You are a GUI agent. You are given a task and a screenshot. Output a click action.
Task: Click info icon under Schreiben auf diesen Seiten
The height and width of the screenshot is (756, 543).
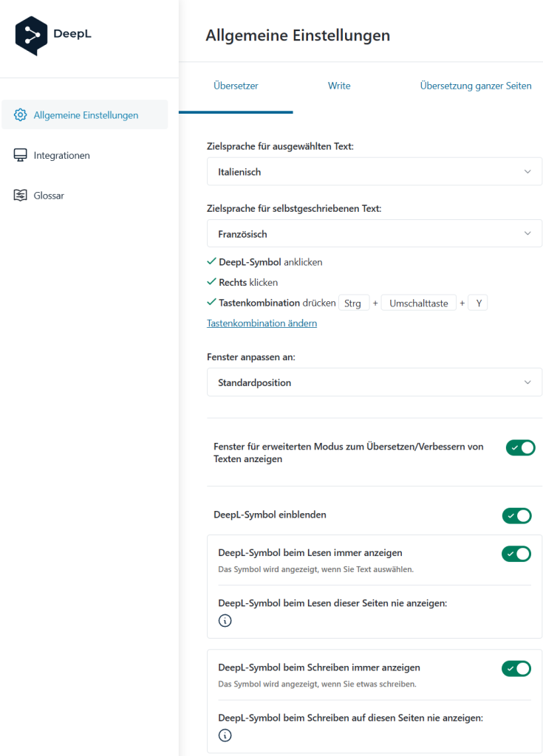[225, 735]
